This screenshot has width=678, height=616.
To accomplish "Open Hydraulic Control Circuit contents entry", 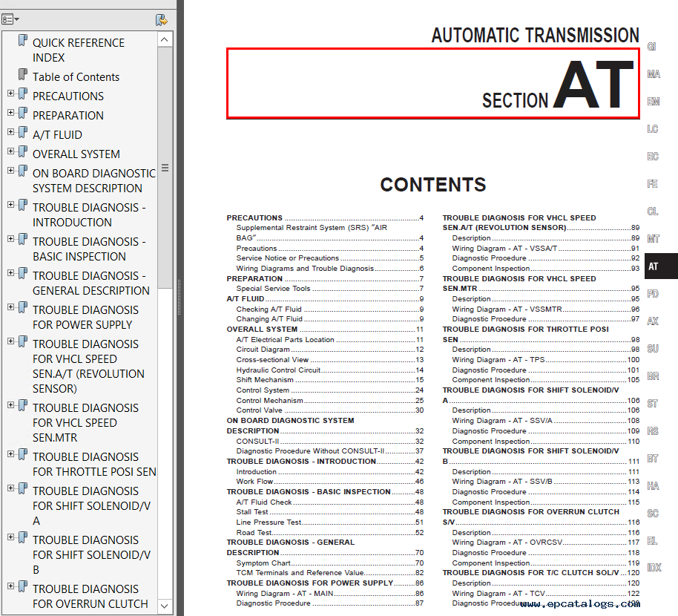I will [329, 370].
